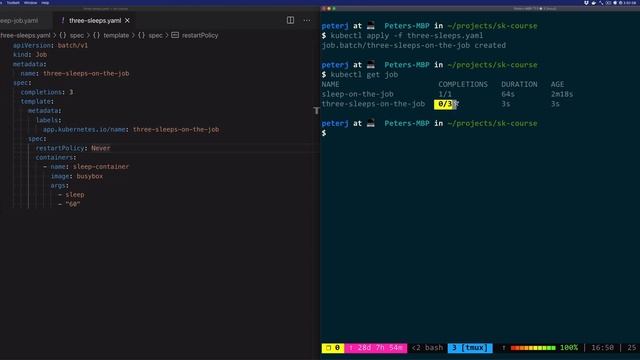
Task: Click the uptime 28d 7h 54m segment
Action: (376, 348)
